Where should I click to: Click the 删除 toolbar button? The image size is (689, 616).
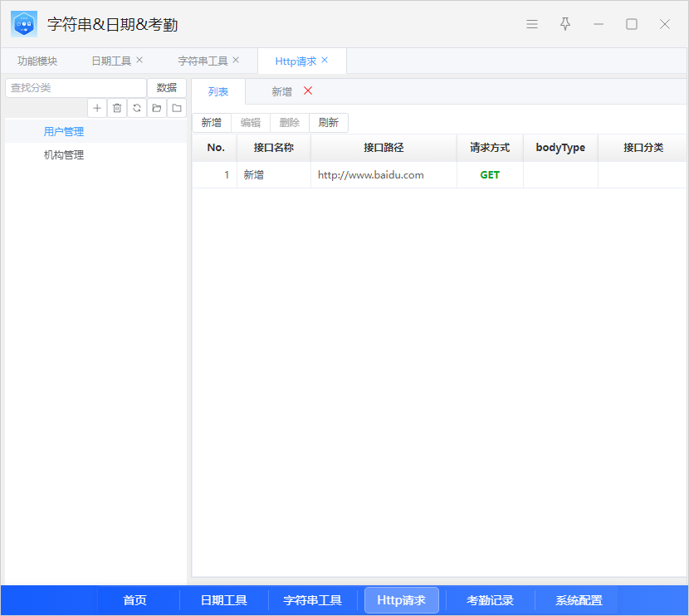tap(290, 123)
